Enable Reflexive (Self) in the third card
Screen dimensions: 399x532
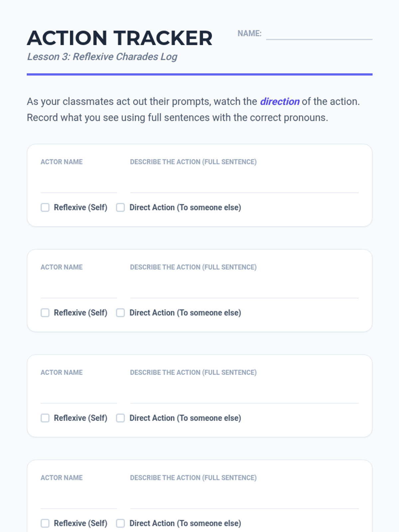45,418
